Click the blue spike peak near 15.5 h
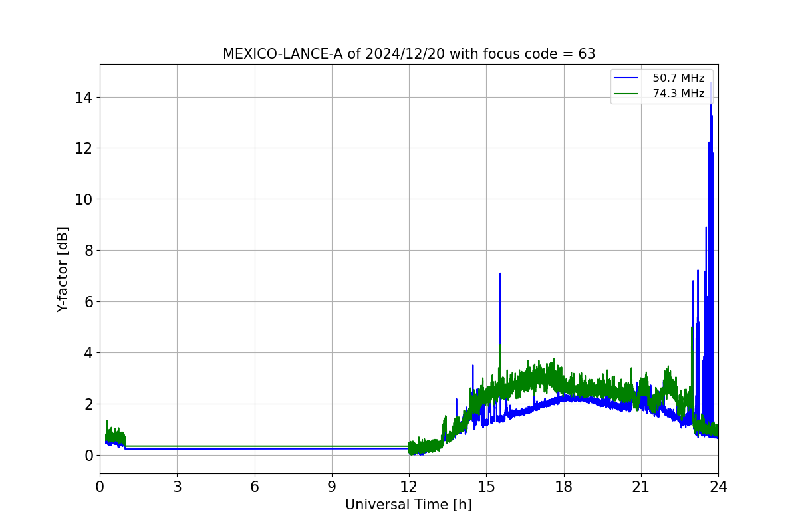Screen dimensions: 798x532 pos(500,274)
